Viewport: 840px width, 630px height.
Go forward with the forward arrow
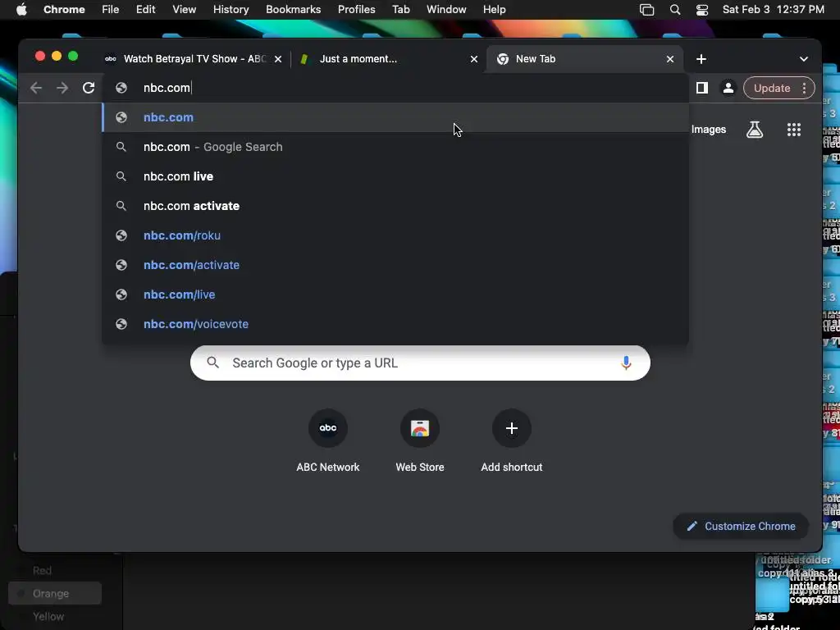(x=62, y=88)
